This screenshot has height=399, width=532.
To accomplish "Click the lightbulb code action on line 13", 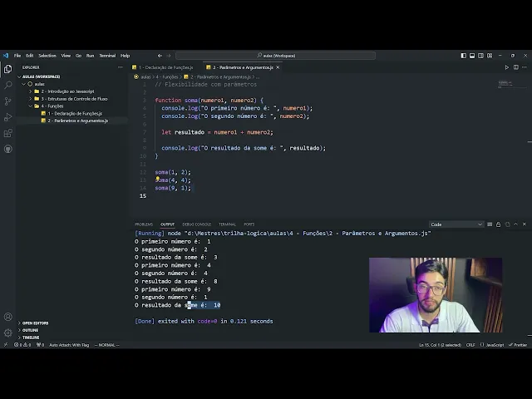I will point(157,179).
